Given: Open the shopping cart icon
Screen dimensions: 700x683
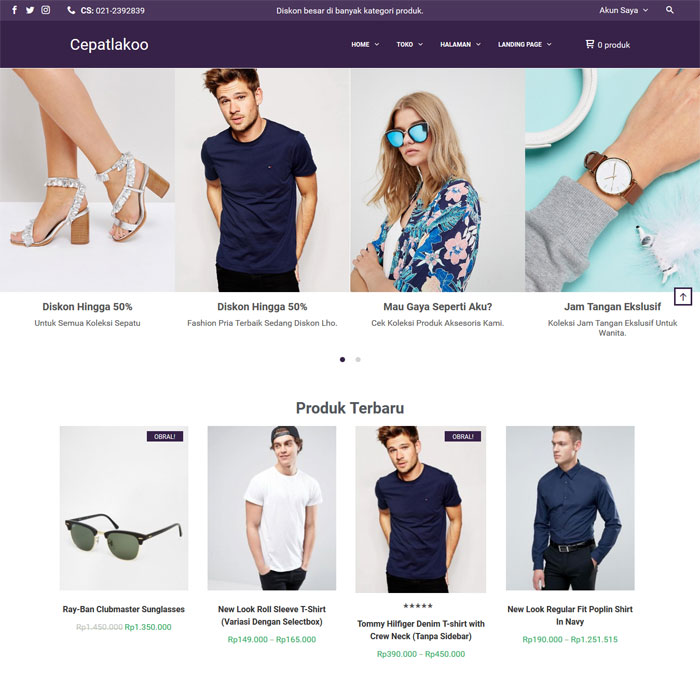Looking at the screenshot, I should pos(590,44).
